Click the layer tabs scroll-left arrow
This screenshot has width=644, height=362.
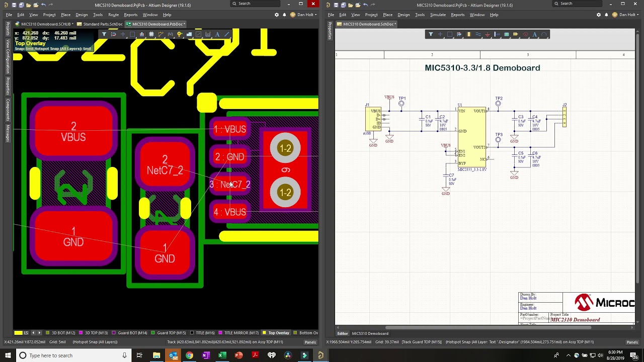[34, 333]
